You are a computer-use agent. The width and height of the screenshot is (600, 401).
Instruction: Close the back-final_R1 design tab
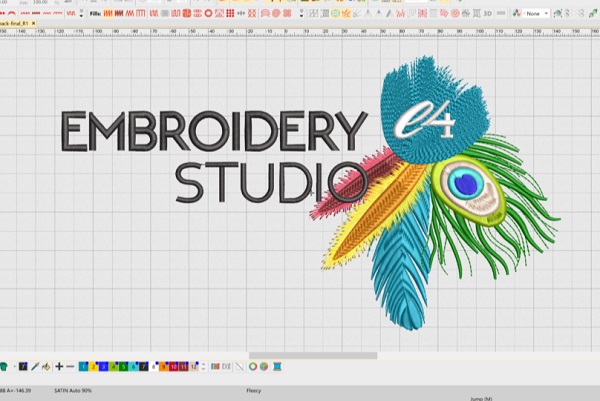pos(33,23)
